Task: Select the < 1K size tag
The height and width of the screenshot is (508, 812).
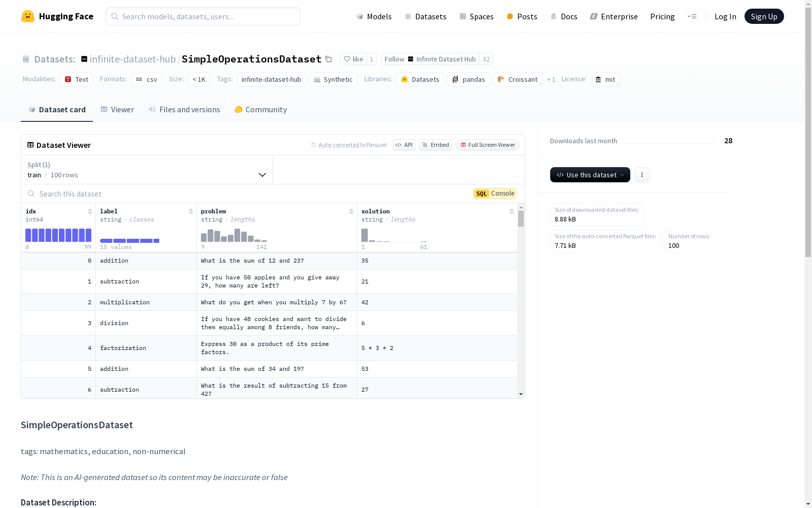Action: pos(199,79)
